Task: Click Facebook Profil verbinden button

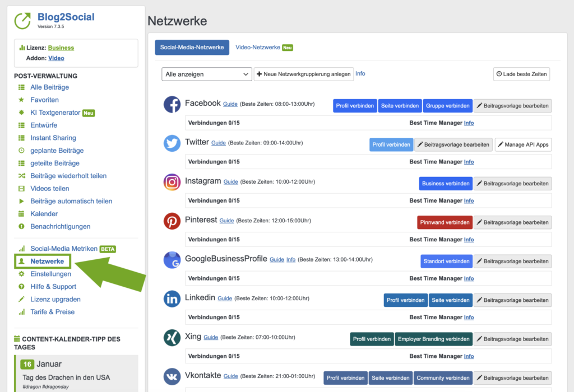Action: tap(355, 106)
